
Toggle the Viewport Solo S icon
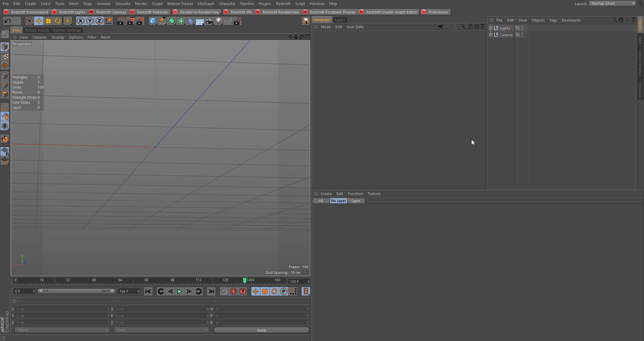point(5,126)
